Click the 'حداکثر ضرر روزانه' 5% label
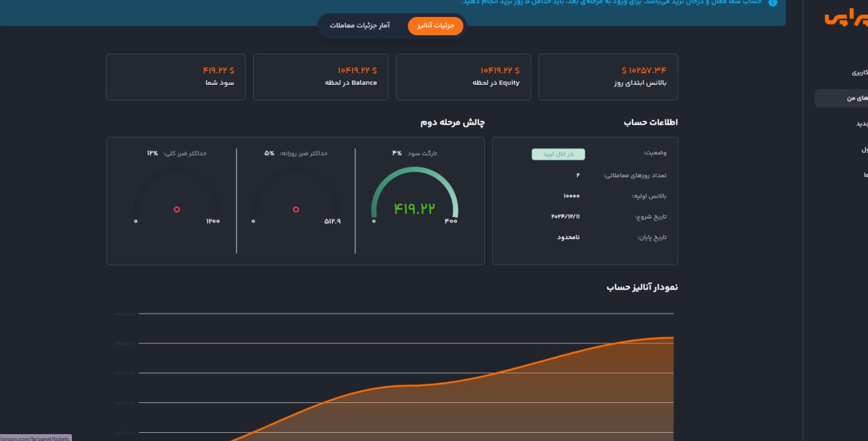The height and width of the screenshot is (441, 868). pyautogui.click(x=296, y=153)
